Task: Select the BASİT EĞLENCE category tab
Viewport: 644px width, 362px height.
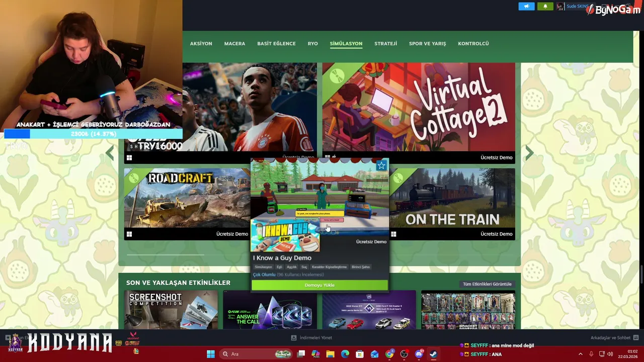Action: tap(276, 44)
